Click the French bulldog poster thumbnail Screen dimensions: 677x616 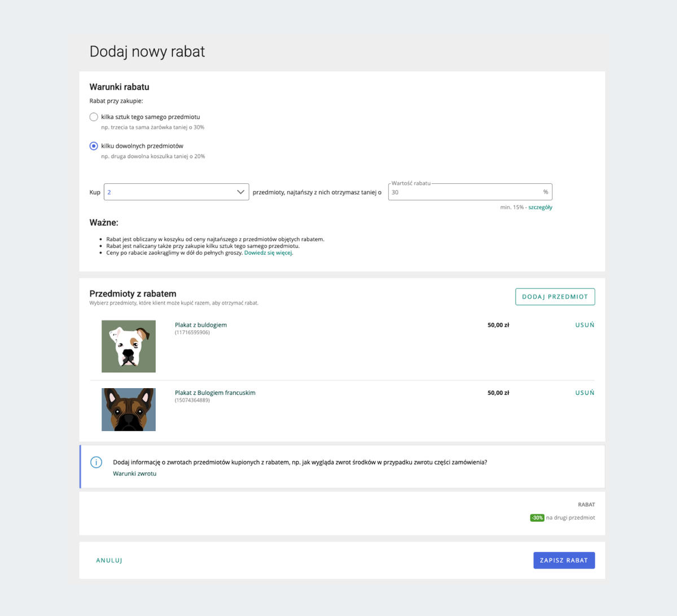coord(129,410)
